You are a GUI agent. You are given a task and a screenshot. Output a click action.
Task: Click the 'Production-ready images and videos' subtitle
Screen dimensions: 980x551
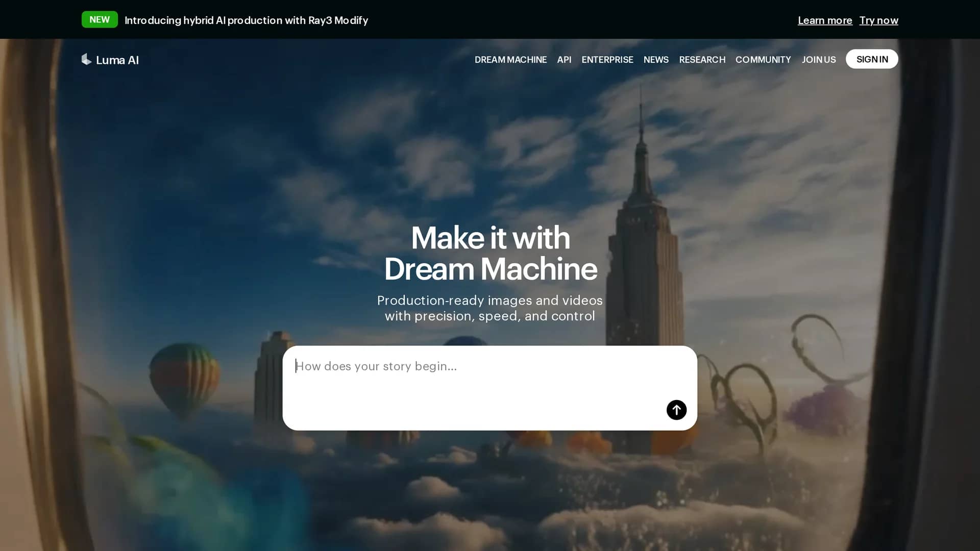point(490,308)
